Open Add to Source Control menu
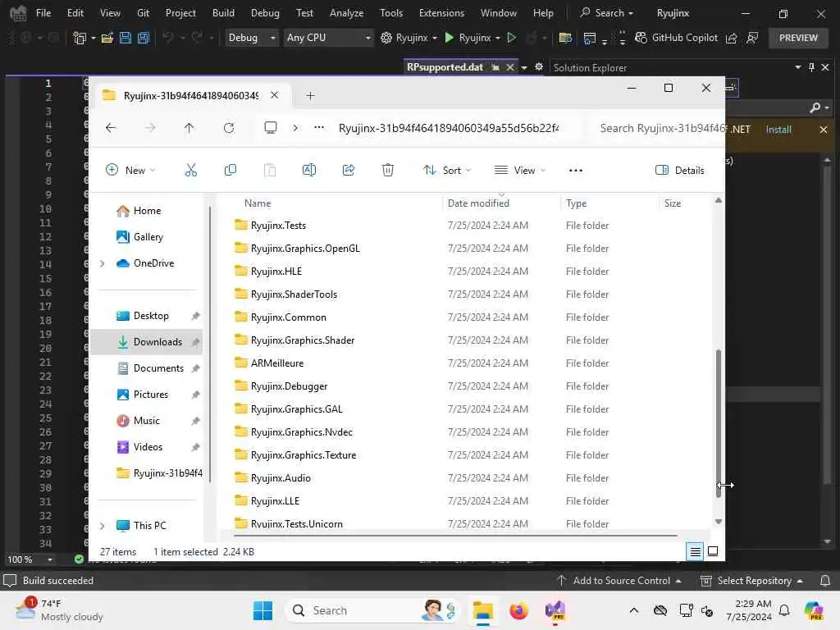Screen dimensions: 840x630 tap(619, 581)
